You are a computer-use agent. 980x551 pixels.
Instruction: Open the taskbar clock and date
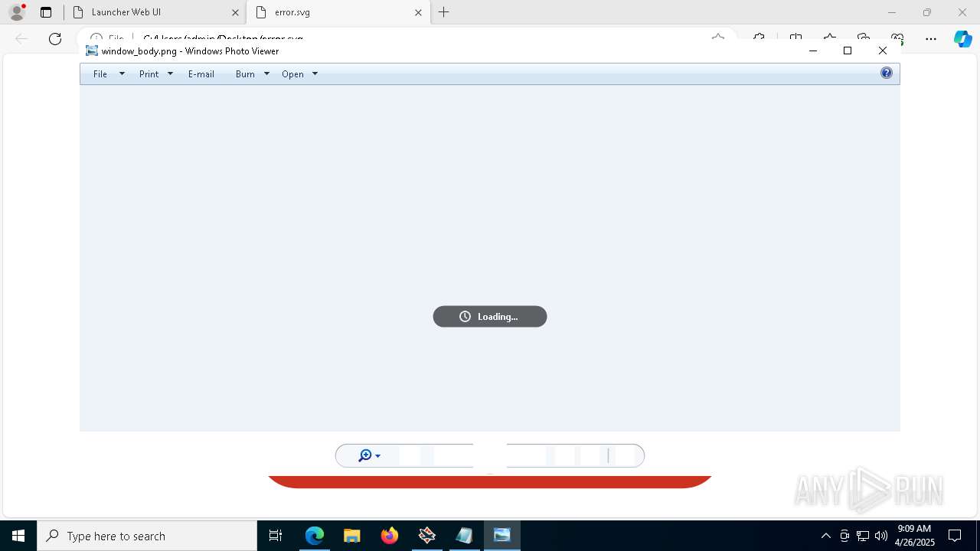914,536
